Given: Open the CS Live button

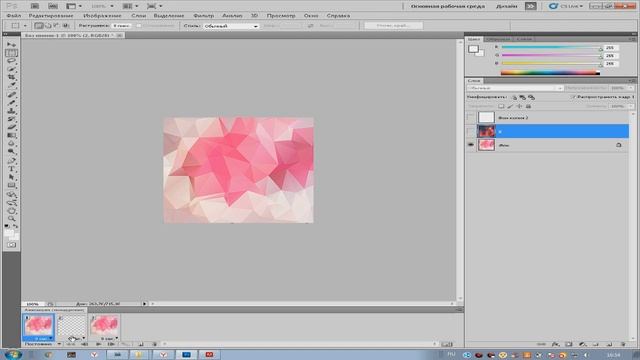Looking at the screenshot, I should [566, 6].
